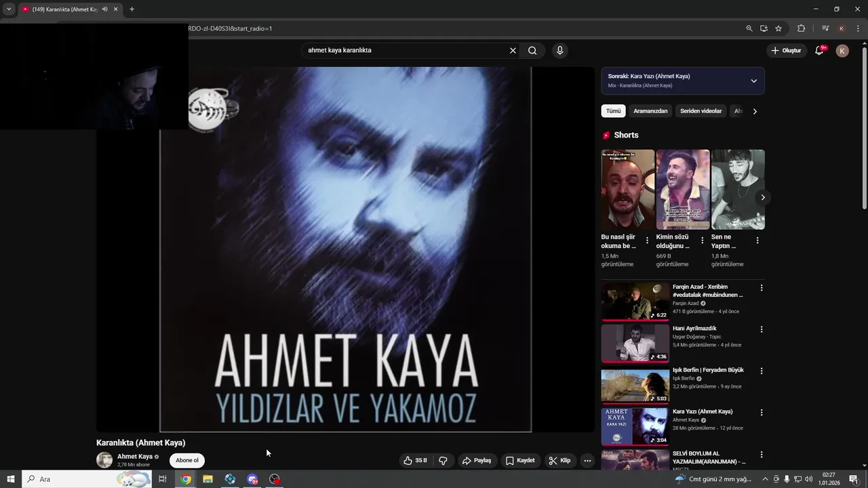The image size is (868, 488).
Task: Install app icon in address bar
Action: tap(764, 28)
